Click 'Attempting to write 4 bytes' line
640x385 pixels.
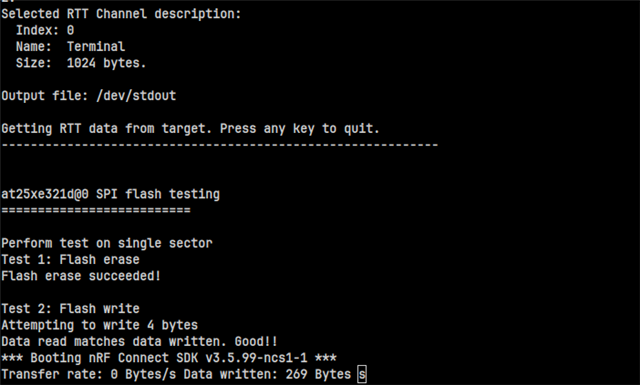tap(100, 325)
